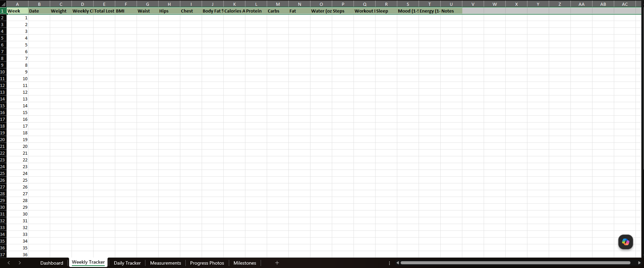The image size is (644, 268).
Task: Click the 'Waist' header cell
Action: (147, 11)
